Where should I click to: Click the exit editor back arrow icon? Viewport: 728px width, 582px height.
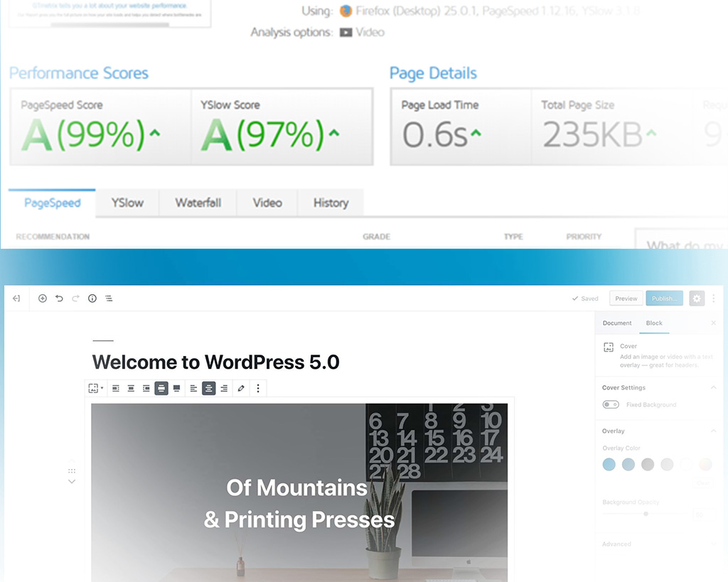(x=16, y=298)
